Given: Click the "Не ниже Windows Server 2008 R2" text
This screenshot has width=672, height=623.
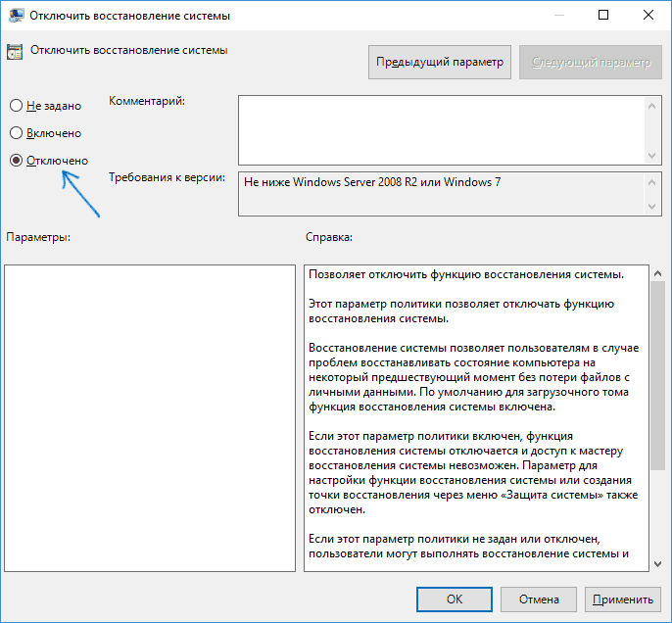Looking at the screenshot, I should coord(330,182).
